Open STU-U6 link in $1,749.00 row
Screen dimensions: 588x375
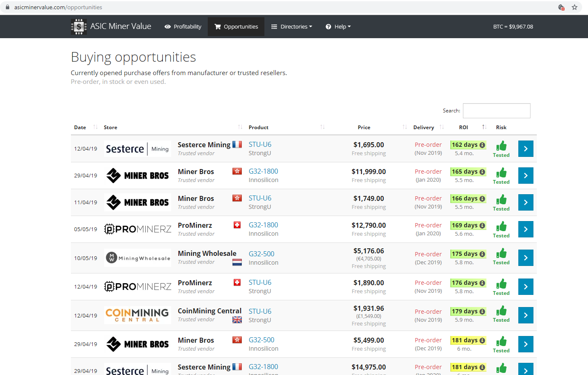coord(260,198)
